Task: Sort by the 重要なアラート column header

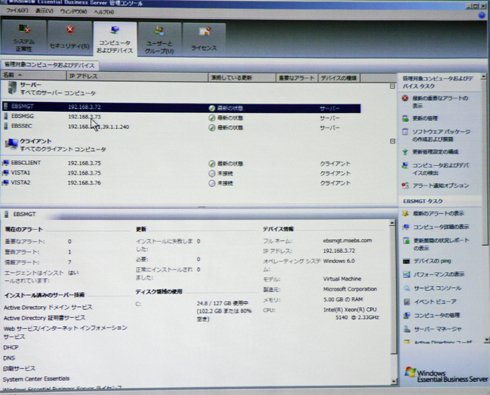Action: (x=297, y=78)
